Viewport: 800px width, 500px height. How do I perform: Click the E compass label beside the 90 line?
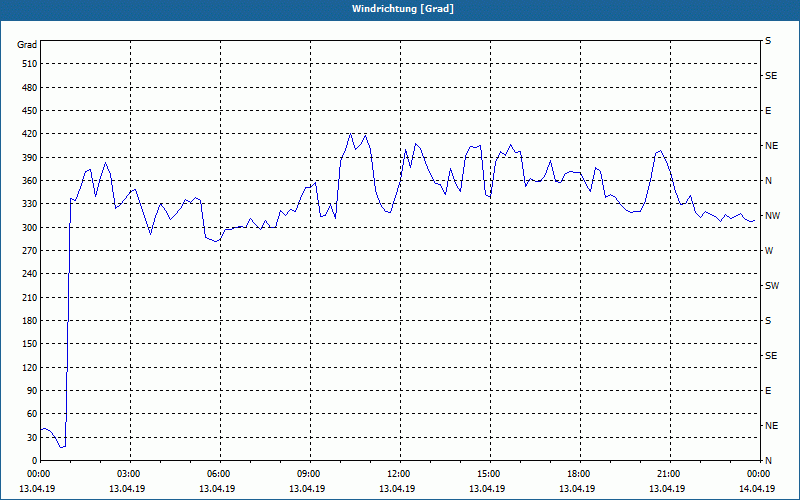click(x=768, y=391)
